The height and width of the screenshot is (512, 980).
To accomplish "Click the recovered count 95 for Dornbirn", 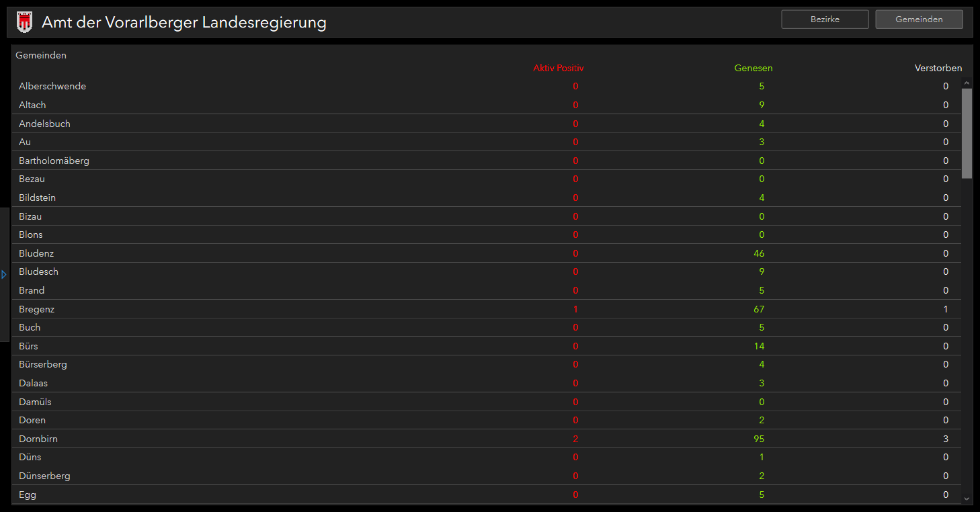I will (x=759, y=439).
